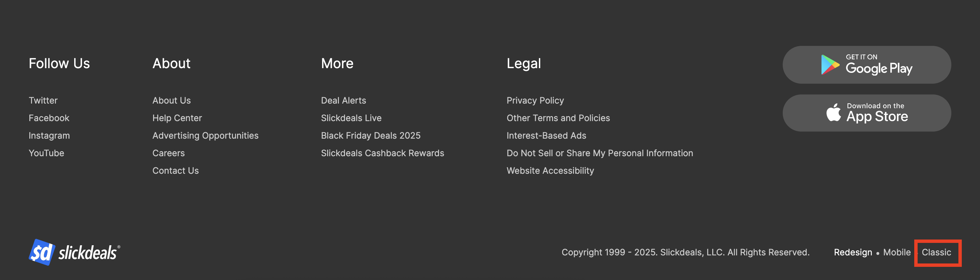The width and height of the screenshot is (980, 280).
Task: Open the Slickdeals Live link
Action: [351, 118]
